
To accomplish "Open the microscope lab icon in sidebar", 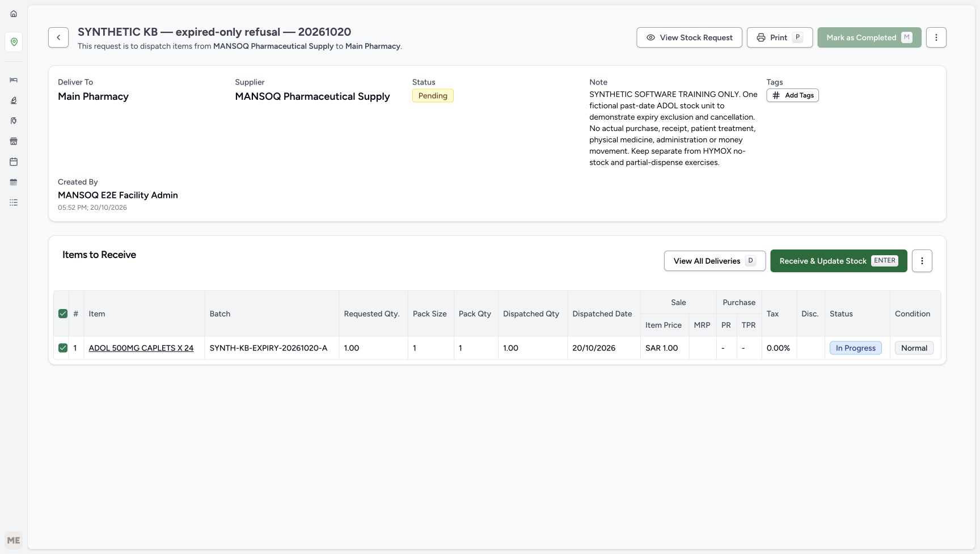I will click(x=14, y=100).
